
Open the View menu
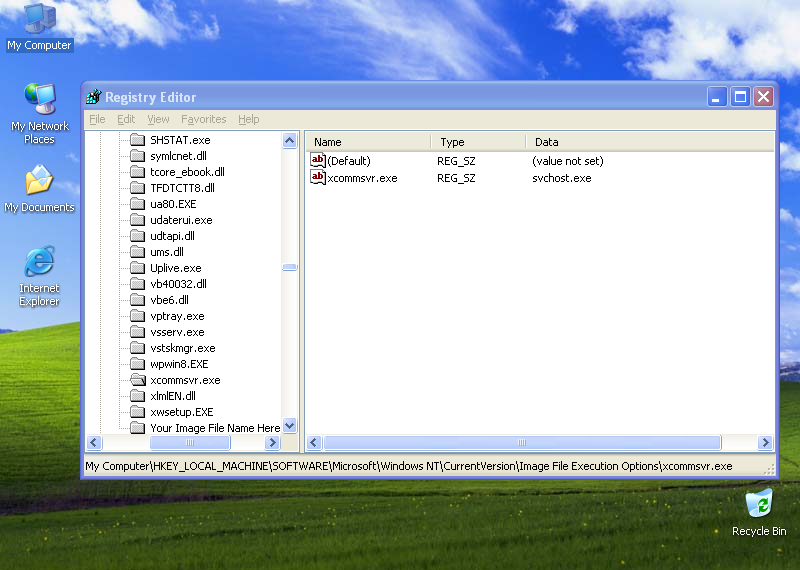point(158,119)
